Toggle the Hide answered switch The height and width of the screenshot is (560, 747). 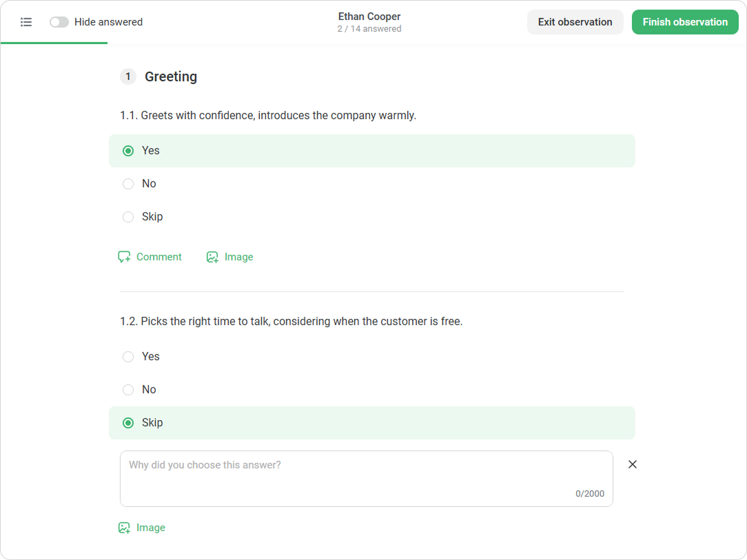pyautogui.click(x=59, y=22)
